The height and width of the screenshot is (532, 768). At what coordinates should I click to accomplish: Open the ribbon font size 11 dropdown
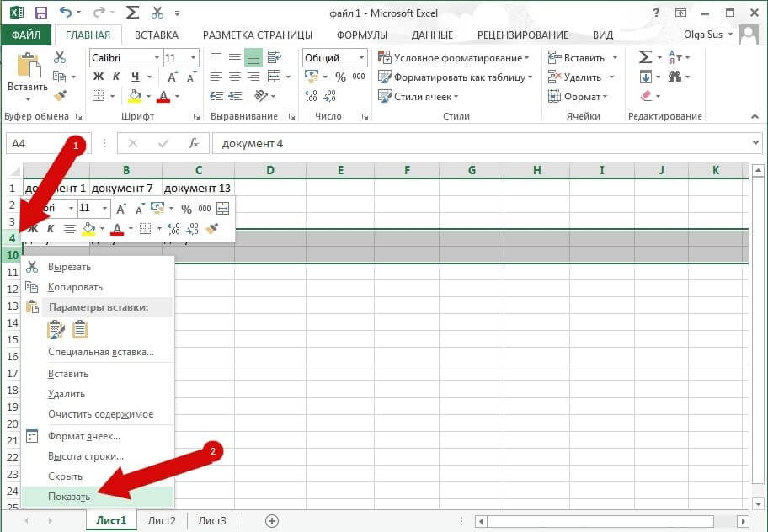pyautogui.click(x=193, y=58)
